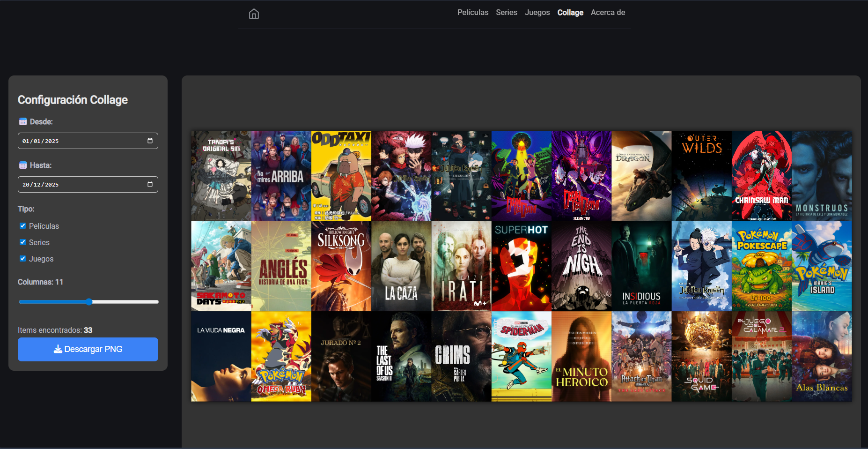Open the El minuto heroico poster

pyautogui.click(x=581, y=356)
